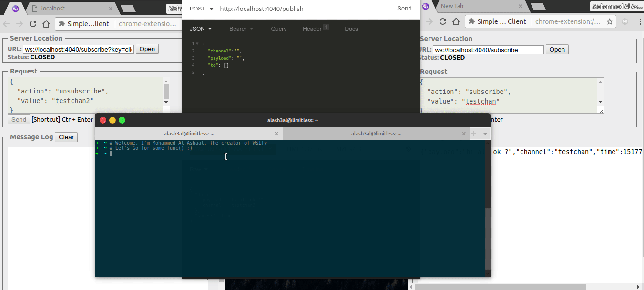Reload the page in left Chrome window

coord(33,24)
